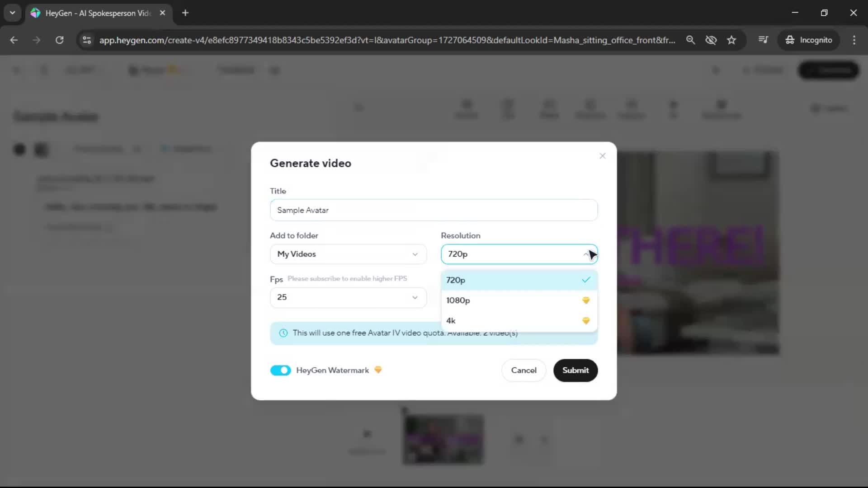Select the 720p resolution option
This screenshot has height=488, width=868.
[519, 280]
